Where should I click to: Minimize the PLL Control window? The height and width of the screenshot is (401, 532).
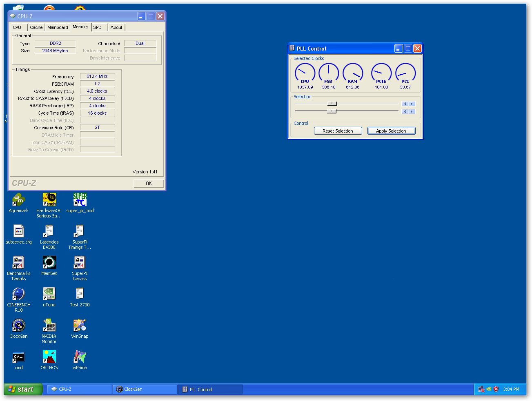[398, 49]
